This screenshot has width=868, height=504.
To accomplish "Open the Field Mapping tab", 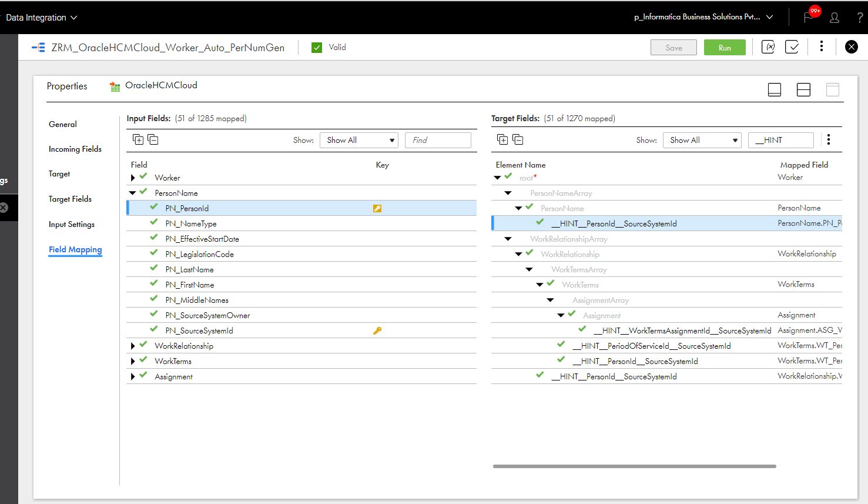I will 75,249.
